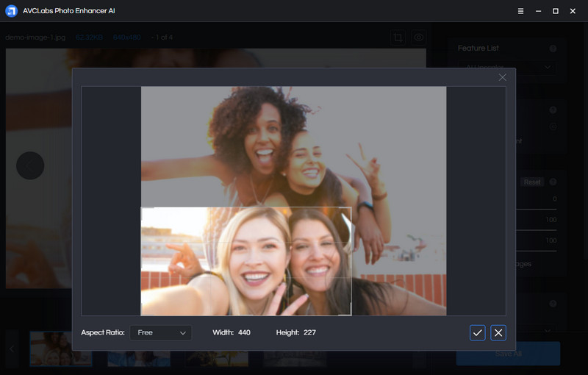This screenshot has height=375, width=588.
Task: Click the 640x480 resolution text
Action: coord(126,37)
